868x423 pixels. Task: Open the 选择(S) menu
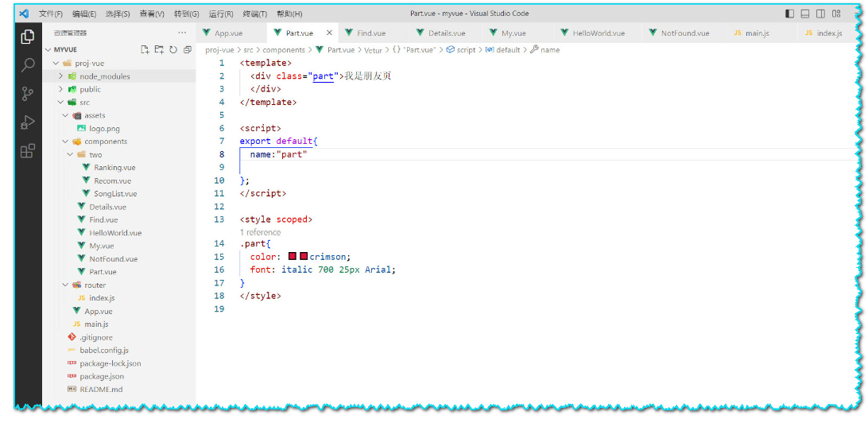(118, 14)
